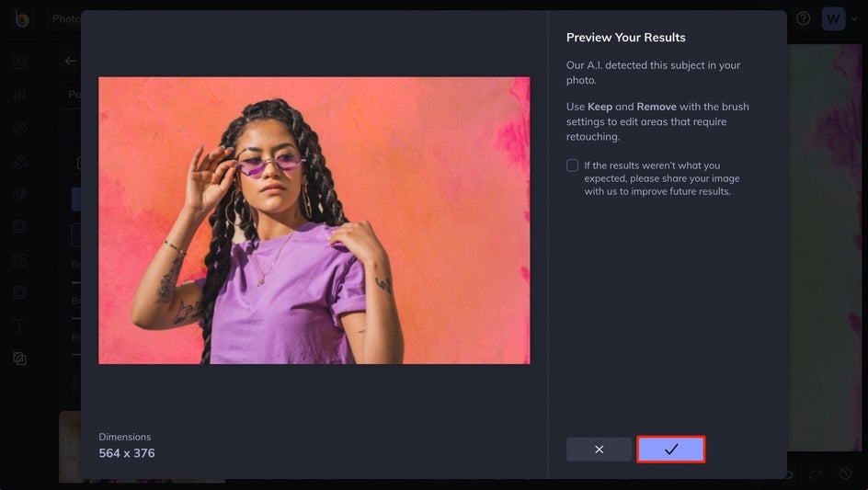Expand the account dropdown chevron
868x490 pixels.
(855, 18)
